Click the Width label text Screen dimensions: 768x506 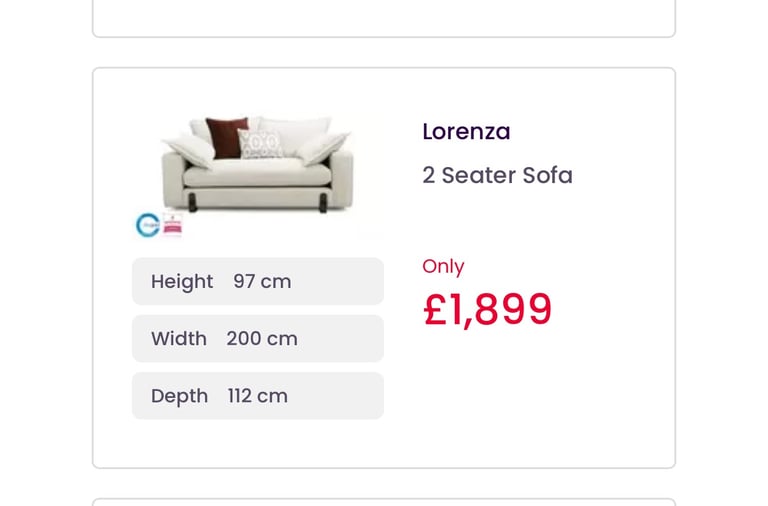pos(179,338)
